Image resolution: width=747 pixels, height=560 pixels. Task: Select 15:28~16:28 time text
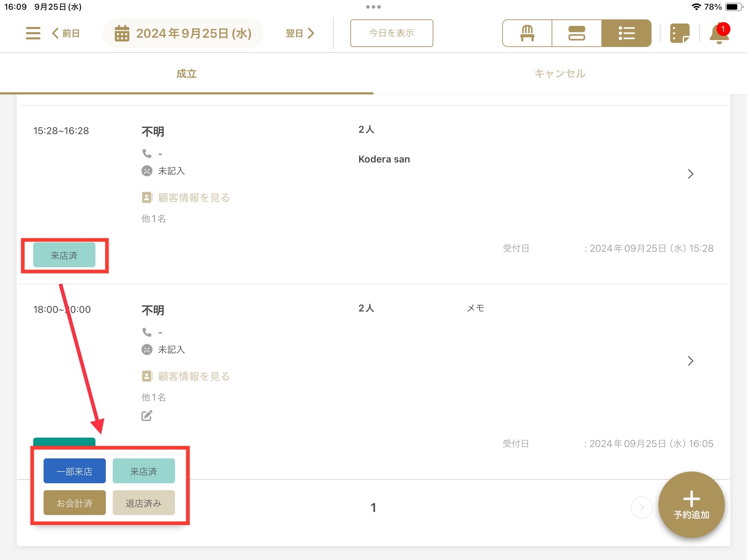(61, 131)
